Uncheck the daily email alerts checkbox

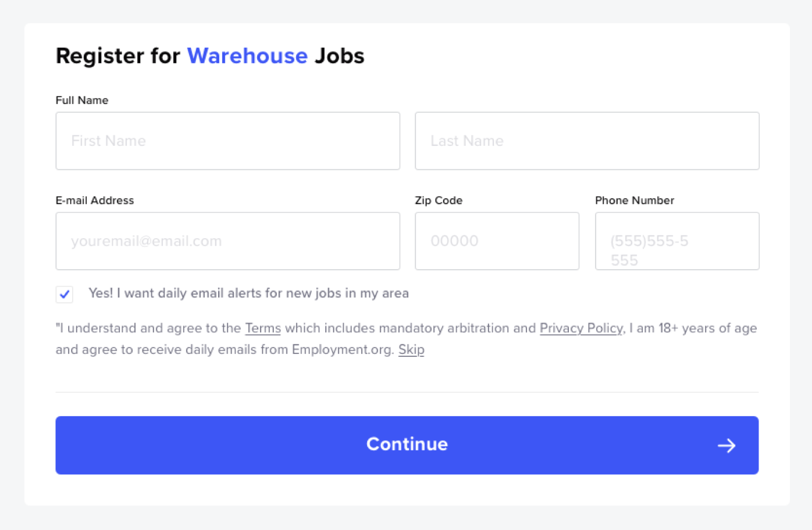[65, 294]
